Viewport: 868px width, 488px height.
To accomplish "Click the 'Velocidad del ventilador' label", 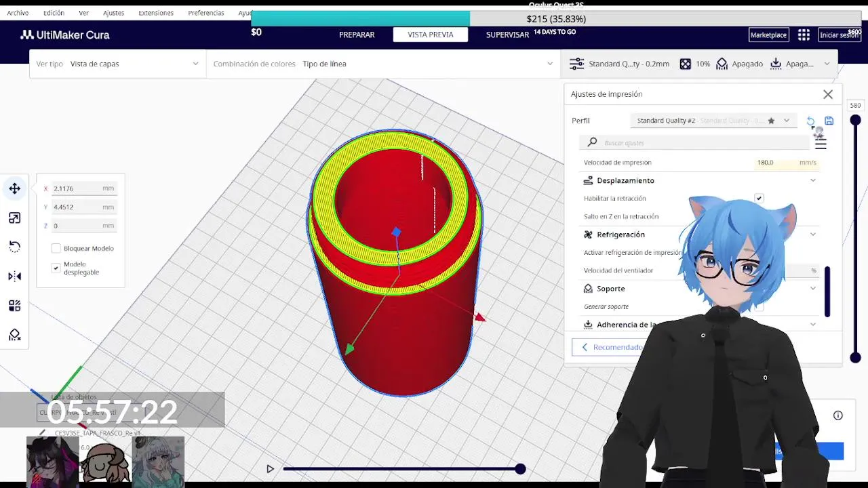I will pos(618,270).
